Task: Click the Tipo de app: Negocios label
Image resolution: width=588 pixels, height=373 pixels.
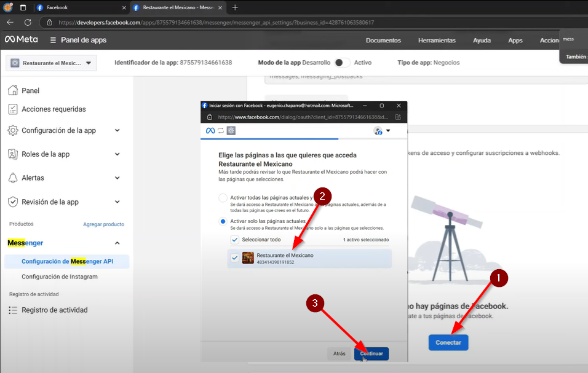Action: (x=429, y=63)
